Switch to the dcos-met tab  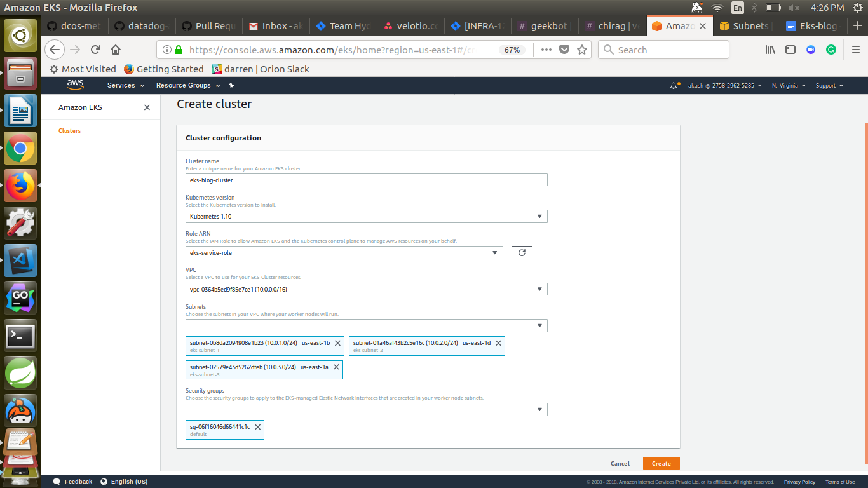point(74,26)
